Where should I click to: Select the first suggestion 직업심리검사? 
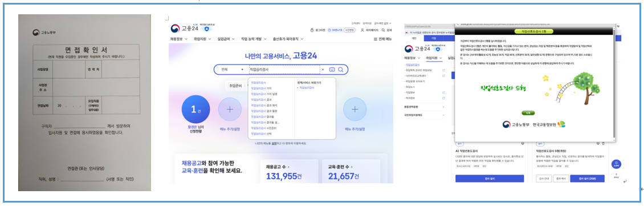tap(258, 83)
